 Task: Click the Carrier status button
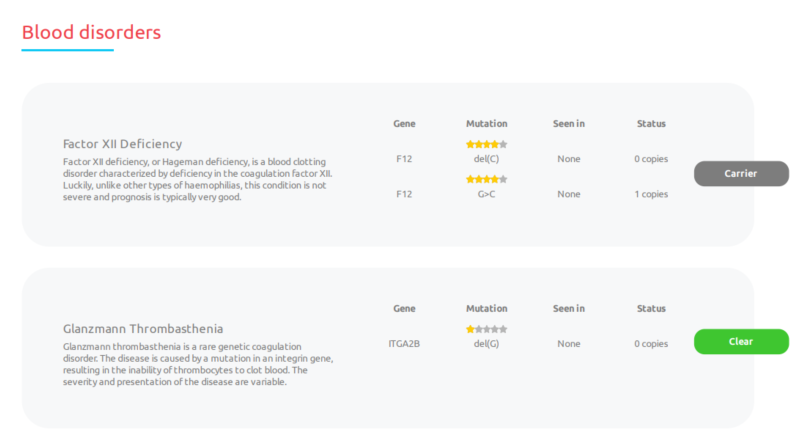pyautogui.click(x=741, y=173)
